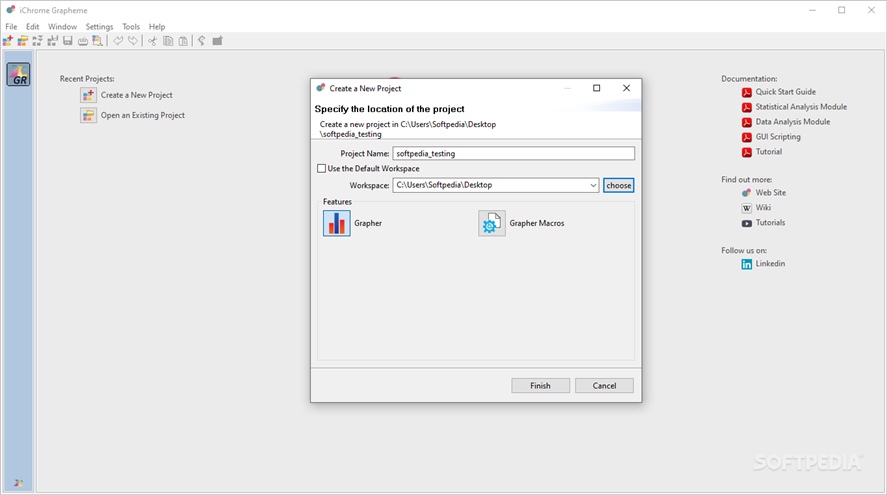Click the print toolbar icon
This screenshot has height=495, width=887.
pos(83,41)
